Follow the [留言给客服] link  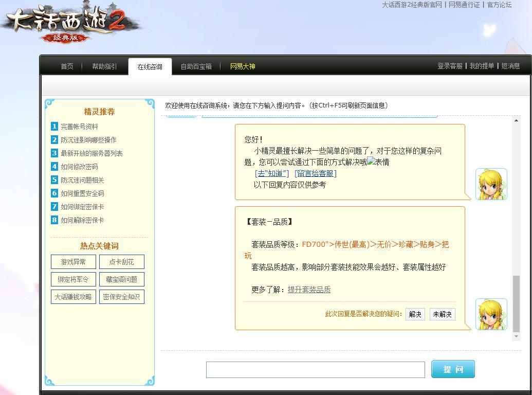coord(315,173)
